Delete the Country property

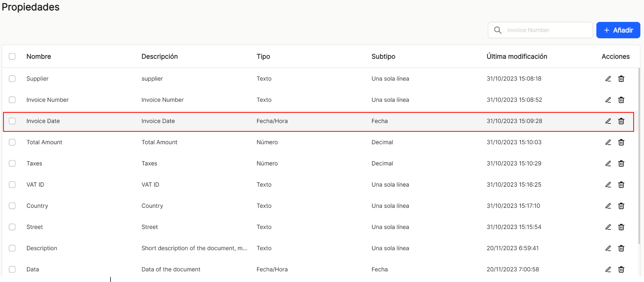coord(621,206)
